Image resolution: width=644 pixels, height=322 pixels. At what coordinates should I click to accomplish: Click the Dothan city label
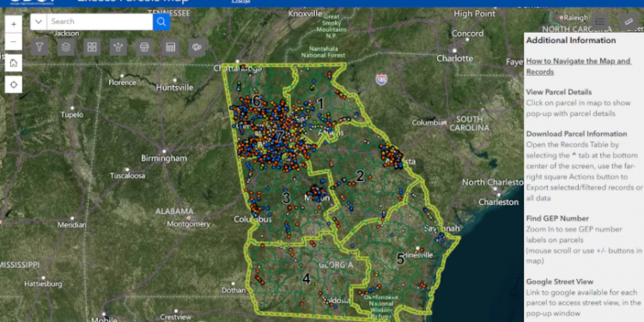(x=234, y=290)
